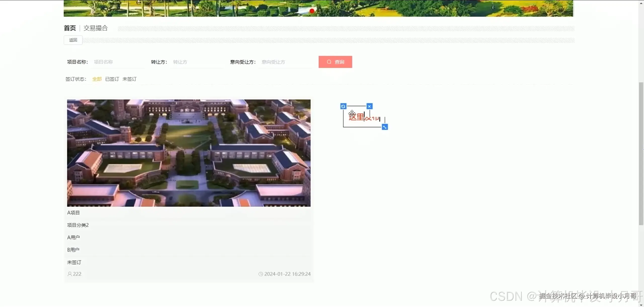Click the magnifier icon inside the 查询 button
Image resolution: width=644 pixels, height=307 pixels.
click(329, 62)
